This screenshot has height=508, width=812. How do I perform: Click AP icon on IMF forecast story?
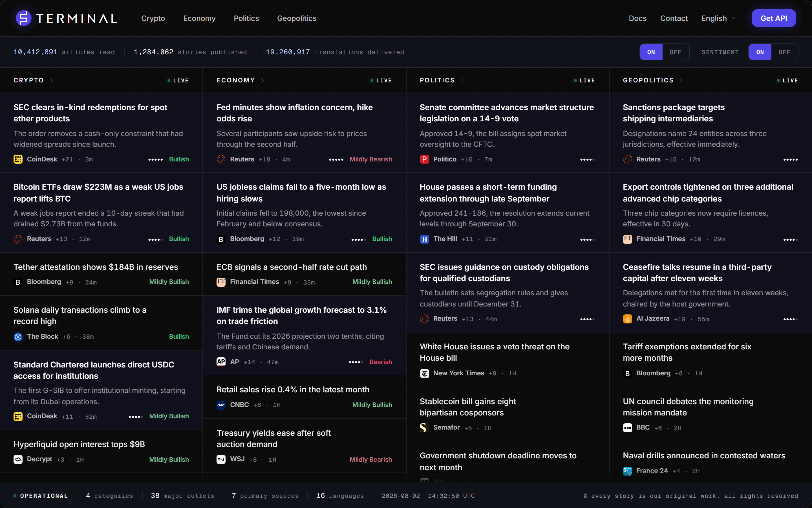[x=221, y=362]
